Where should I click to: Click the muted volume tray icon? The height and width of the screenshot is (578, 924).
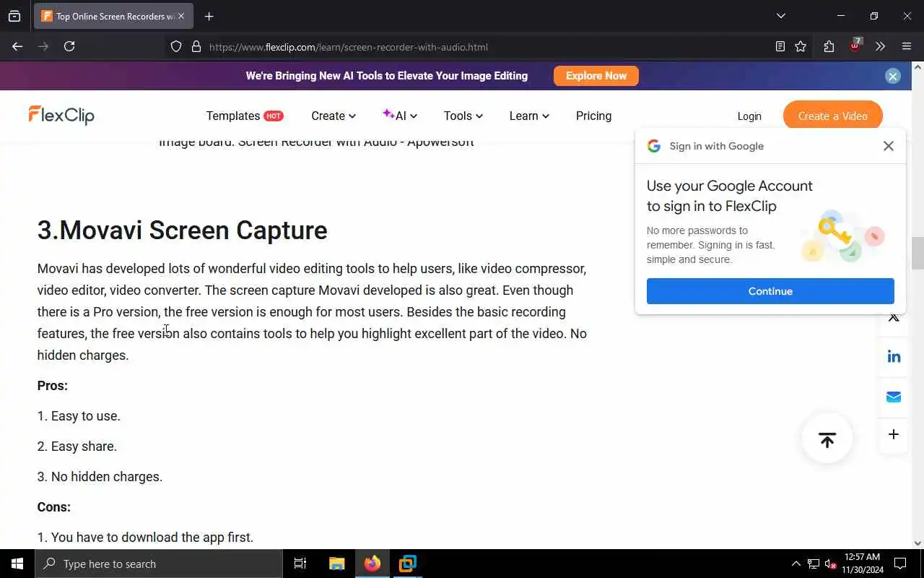click(x=831, y=564)
